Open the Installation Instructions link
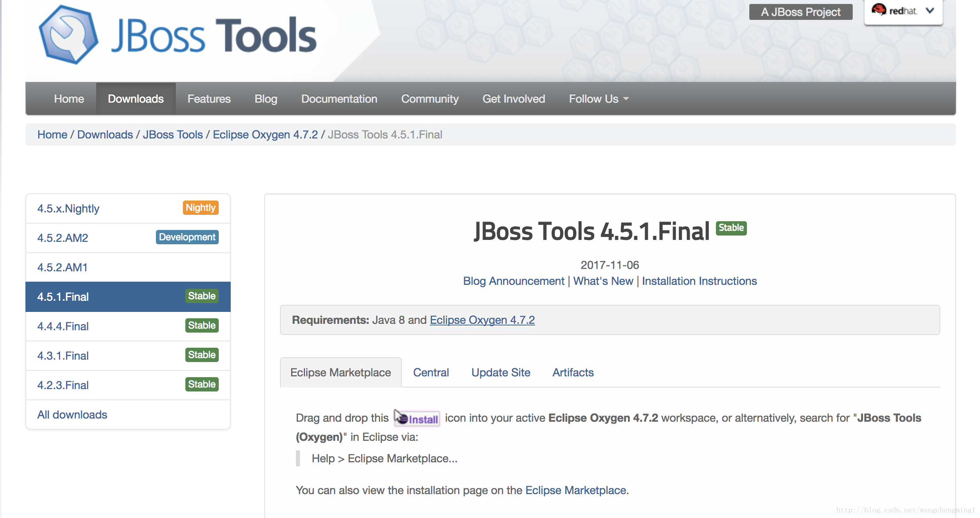980x518 pixels. coord(699,281)
